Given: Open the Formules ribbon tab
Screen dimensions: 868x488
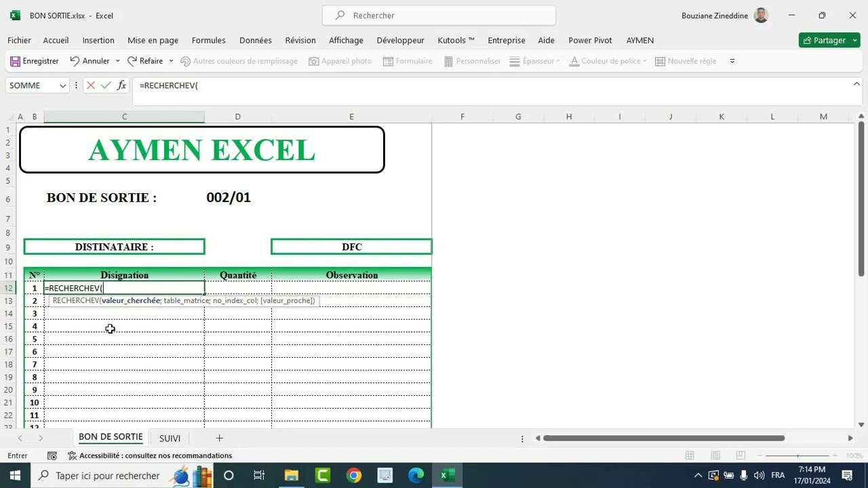Looking at the screenshot, I should tap(209, 41).
